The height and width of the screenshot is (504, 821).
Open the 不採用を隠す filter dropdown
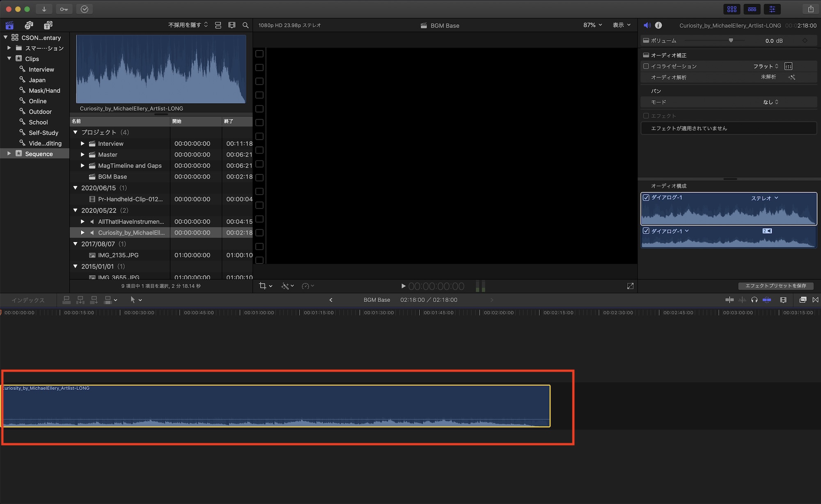point(188,25)
